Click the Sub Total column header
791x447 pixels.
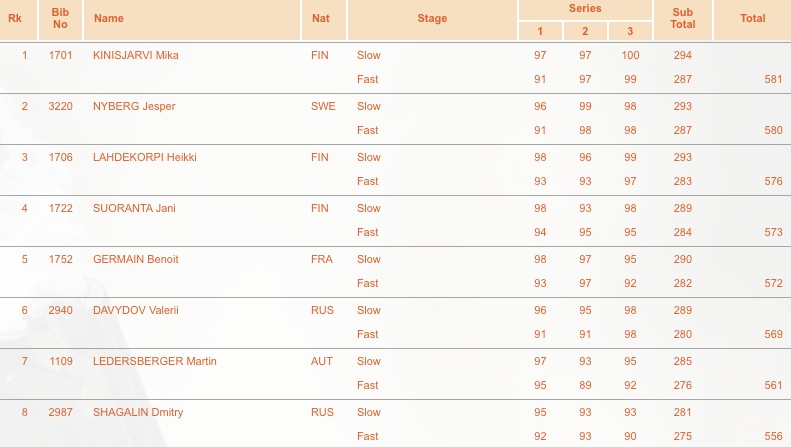[x=683, y=19]
